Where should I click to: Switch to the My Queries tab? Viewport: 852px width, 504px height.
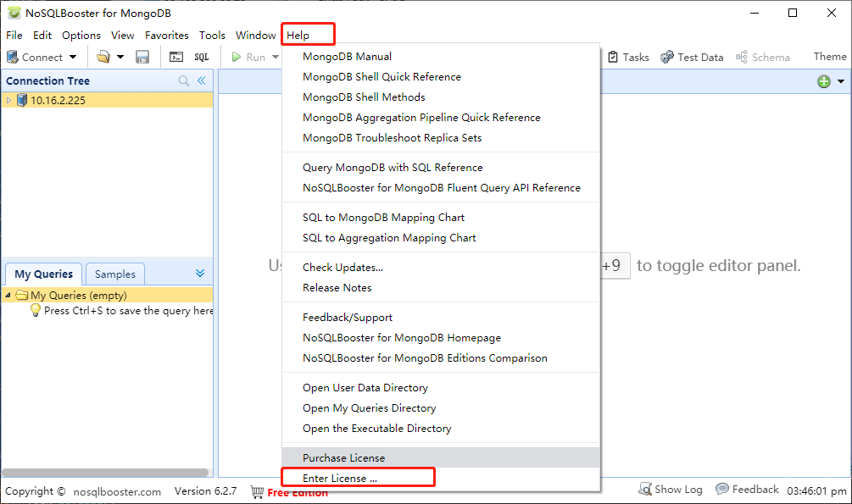pos(43,274)
